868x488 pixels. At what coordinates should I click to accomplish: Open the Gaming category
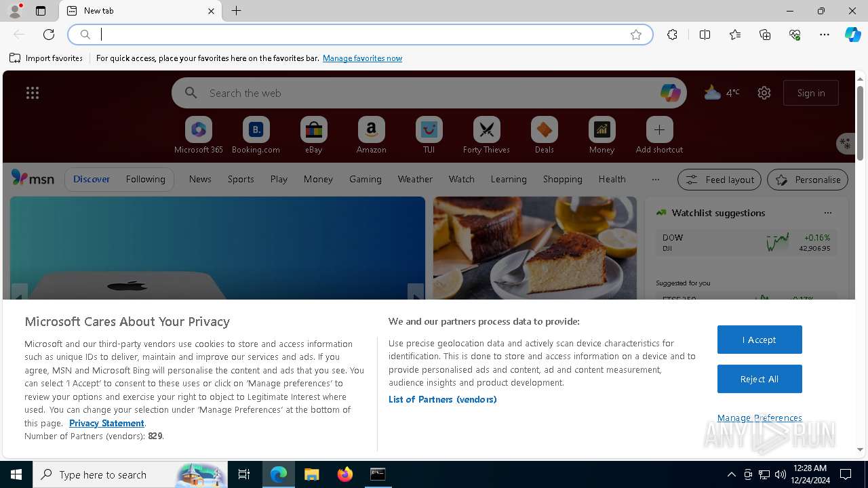click(x=366, y=179)
